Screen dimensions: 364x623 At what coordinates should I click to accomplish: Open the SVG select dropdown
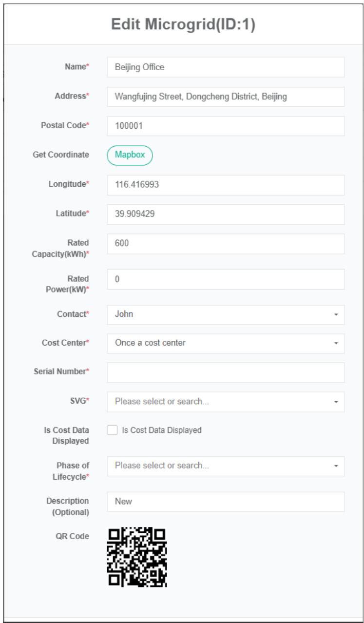[x=219, y=402]
